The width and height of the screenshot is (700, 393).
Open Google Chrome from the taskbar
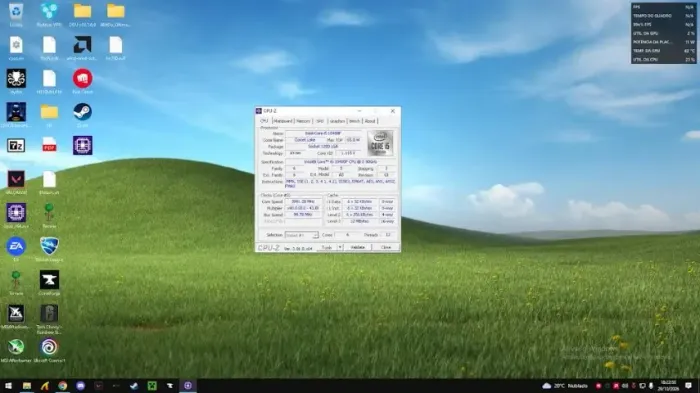62,386
